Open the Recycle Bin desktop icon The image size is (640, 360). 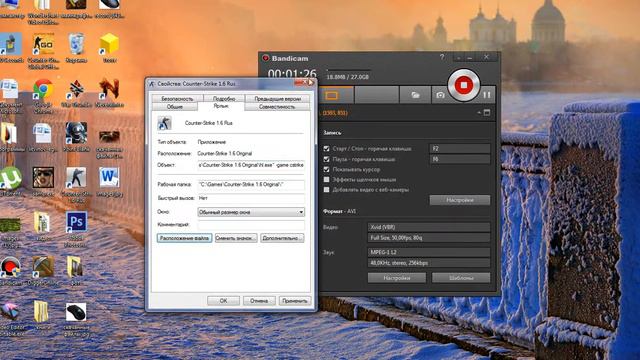pyautogui.click(x=76, y=44)
